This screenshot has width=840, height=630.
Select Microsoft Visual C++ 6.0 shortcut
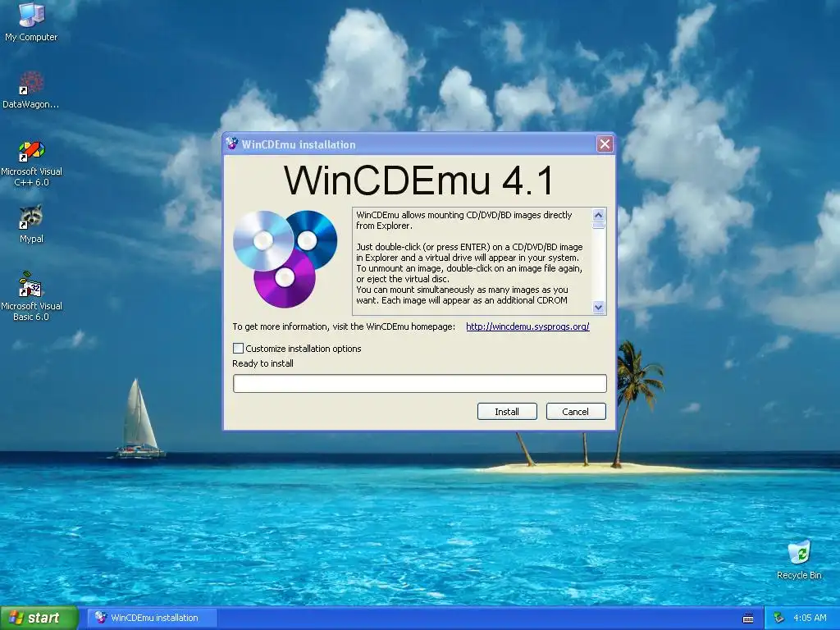click(x=32, y=163)
